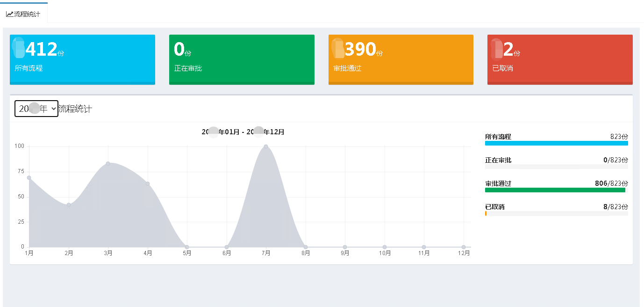
Task: Click the 9月 data point on chart
Action: click(x=345, y=247)
